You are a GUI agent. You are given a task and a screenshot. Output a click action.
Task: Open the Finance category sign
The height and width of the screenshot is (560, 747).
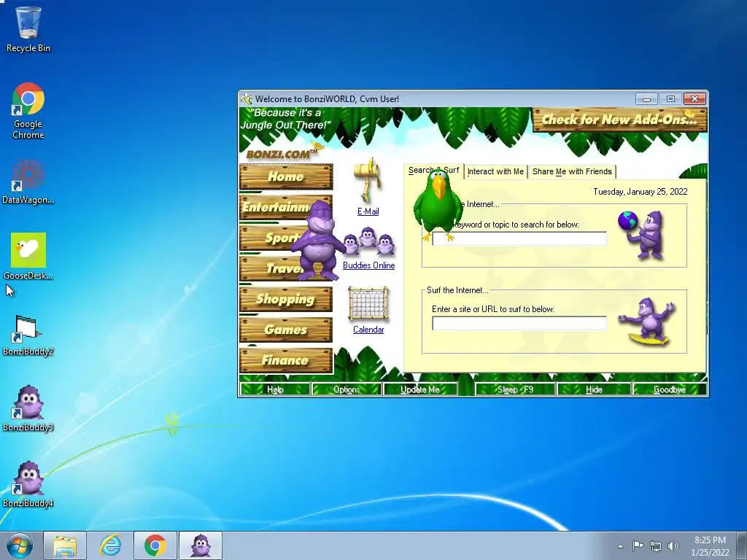286,360
